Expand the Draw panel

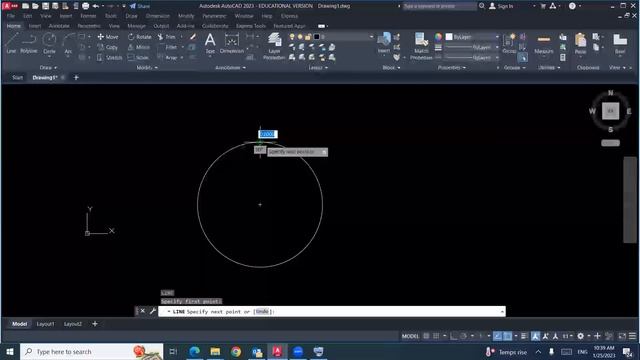[48, 68]
